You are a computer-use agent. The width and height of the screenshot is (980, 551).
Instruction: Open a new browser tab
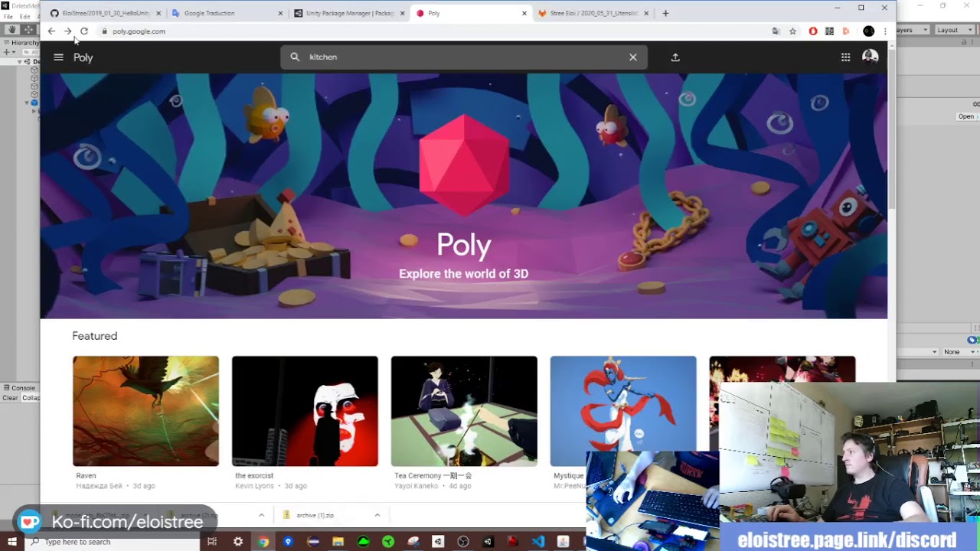[665, 13]
